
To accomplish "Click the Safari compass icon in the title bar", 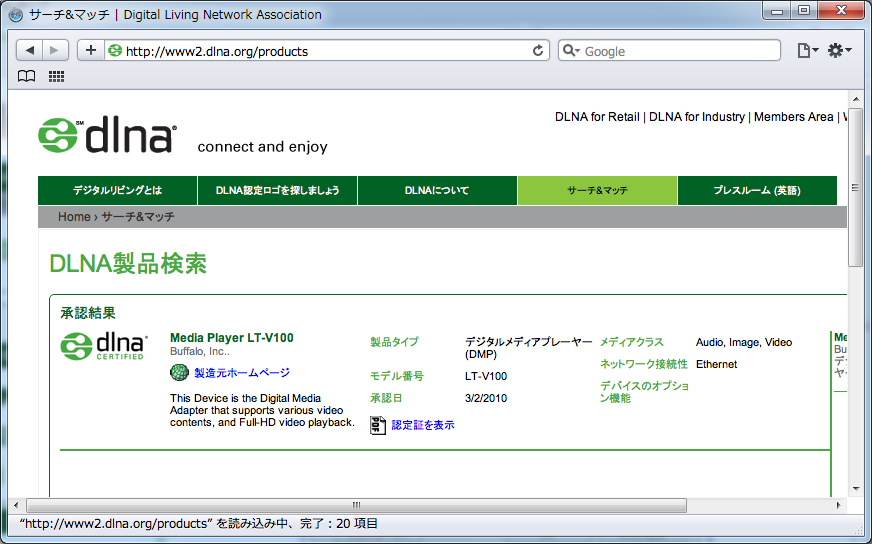I will [16, 14].
